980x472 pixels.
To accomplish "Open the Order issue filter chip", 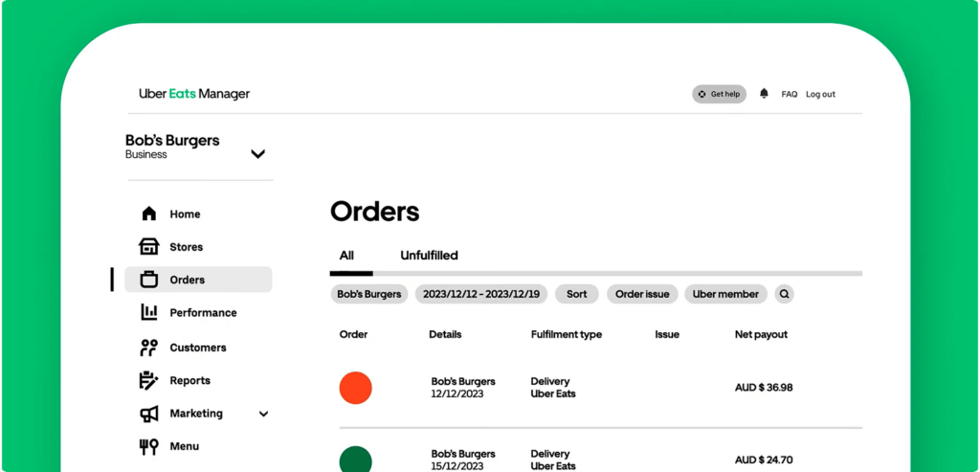I will [x=642, y=294].
